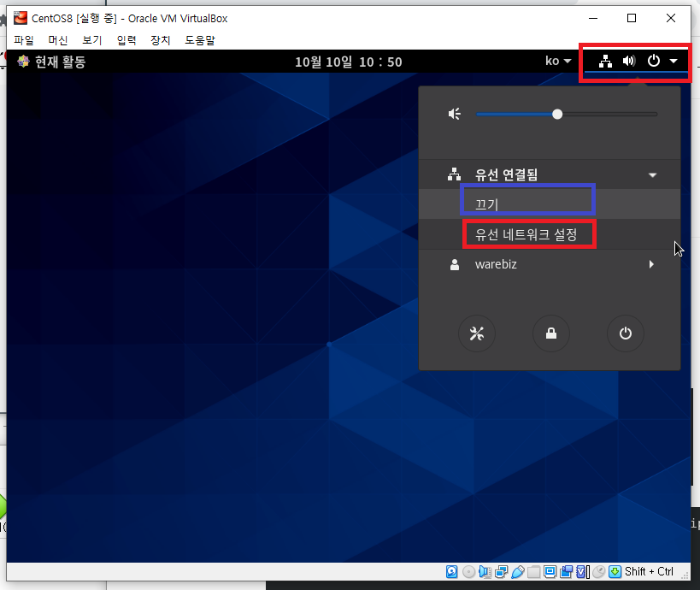700x590 pixels.
Task: Select 끄기 to turn off wired connection
Action: 550,204
